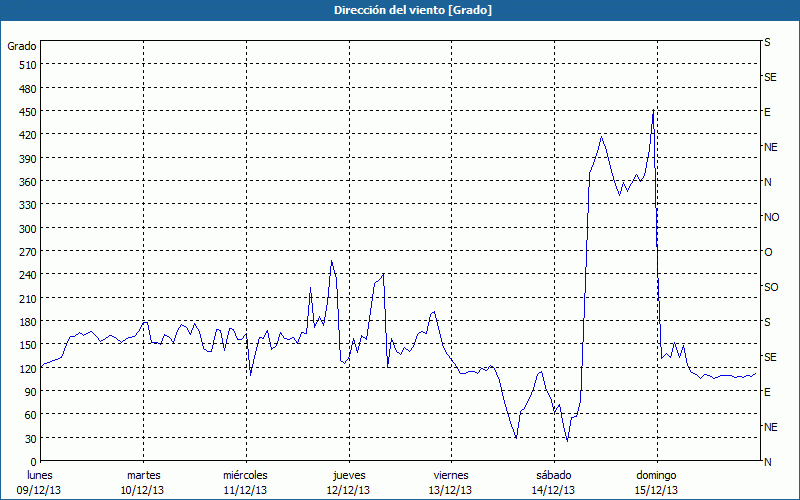Click the "Grado" unit label above the axis
The image size is (800, 500).
[22, 46]
